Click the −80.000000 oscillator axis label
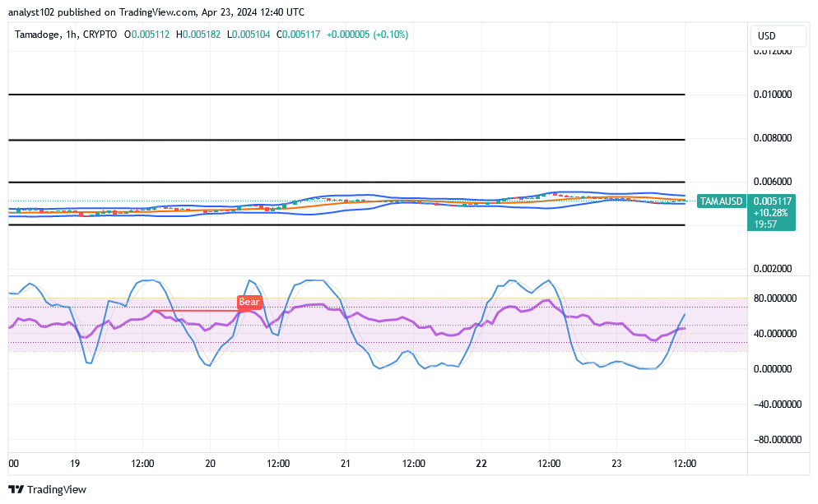Viewport: 818px width, 504px height. tap(778, 440)
